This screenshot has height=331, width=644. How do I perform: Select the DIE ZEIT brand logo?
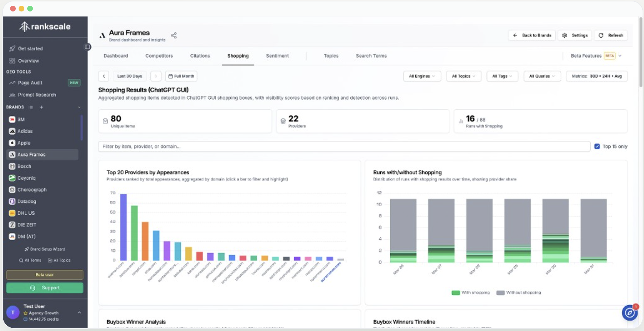coord(12,225)
